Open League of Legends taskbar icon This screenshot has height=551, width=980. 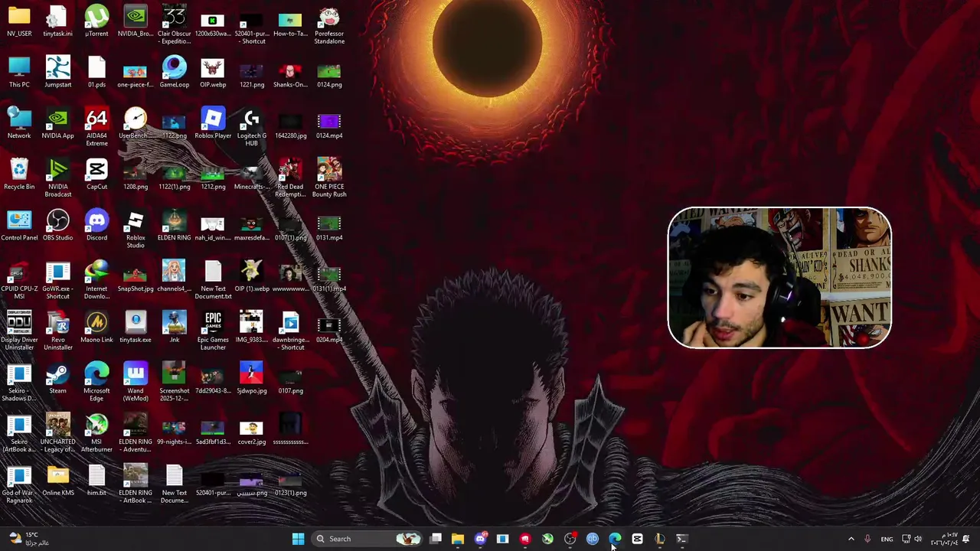coord(659,539)
